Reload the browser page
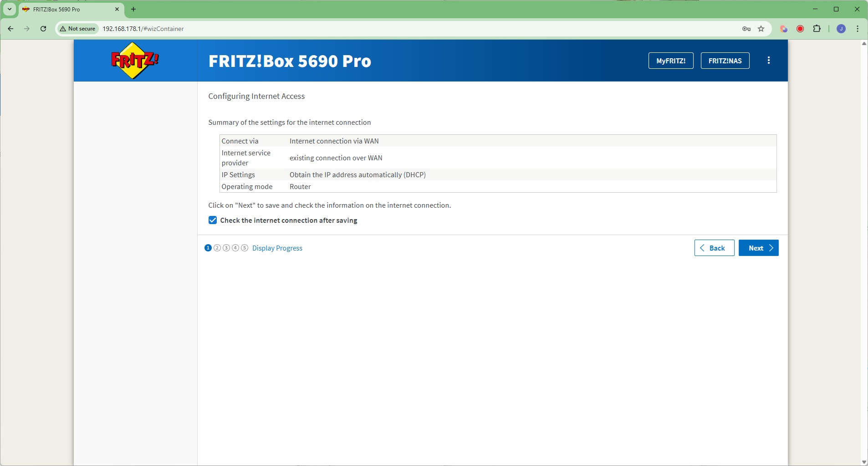This screenshot has height=466, width=868. click(x=43, y=29)
